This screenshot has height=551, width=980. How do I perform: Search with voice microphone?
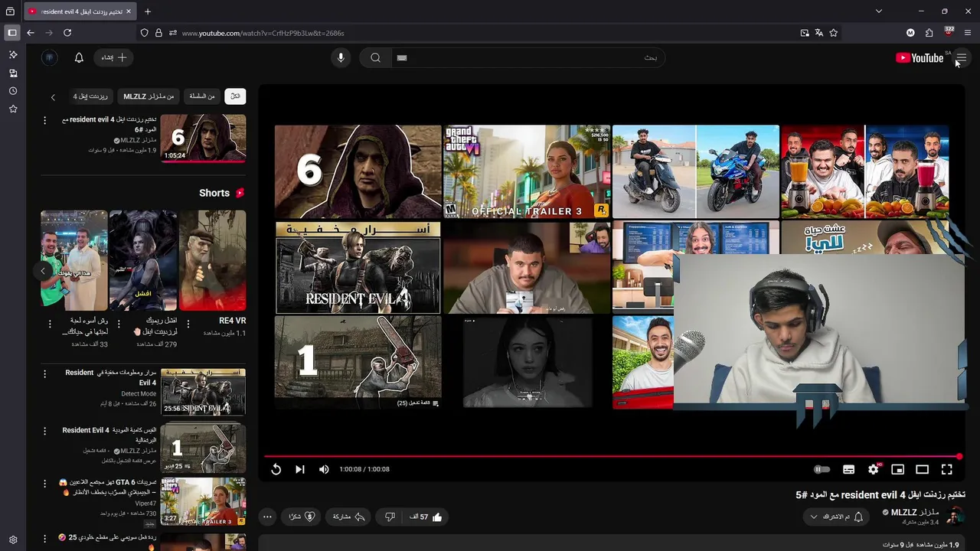[x=341, y=57]
